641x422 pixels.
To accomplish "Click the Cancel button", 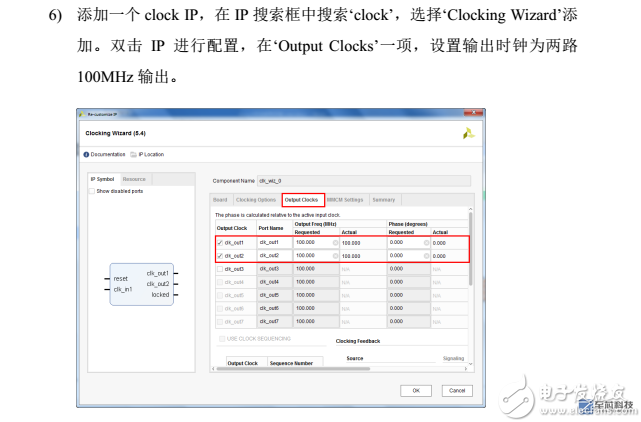I will (x=456, y=390).
